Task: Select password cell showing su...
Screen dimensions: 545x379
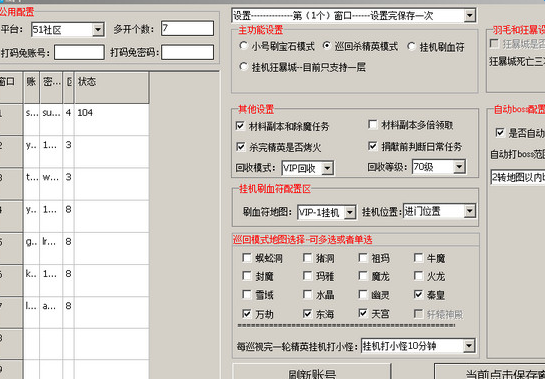Action: point(51,119)
